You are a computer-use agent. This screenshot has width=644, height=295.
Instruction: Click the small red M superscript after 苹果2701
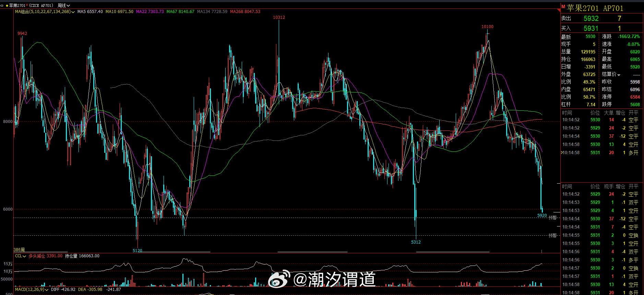27,5
